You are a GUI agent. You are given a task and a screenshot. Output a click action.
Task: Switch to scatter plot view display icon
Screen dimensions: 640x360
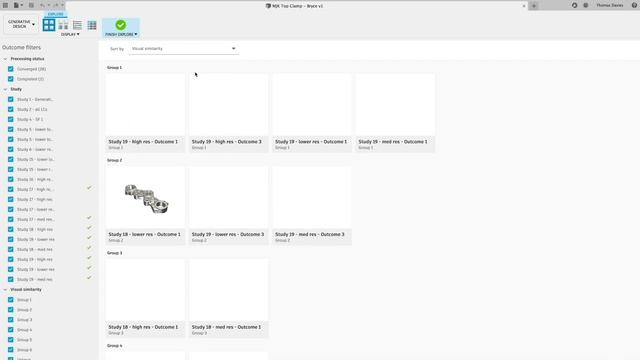(x=77, y=25)
